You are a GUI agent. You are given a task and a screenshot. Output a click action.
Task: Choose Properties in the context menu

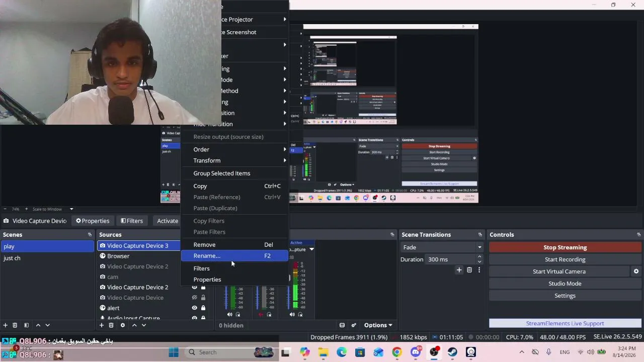(234, 280)
